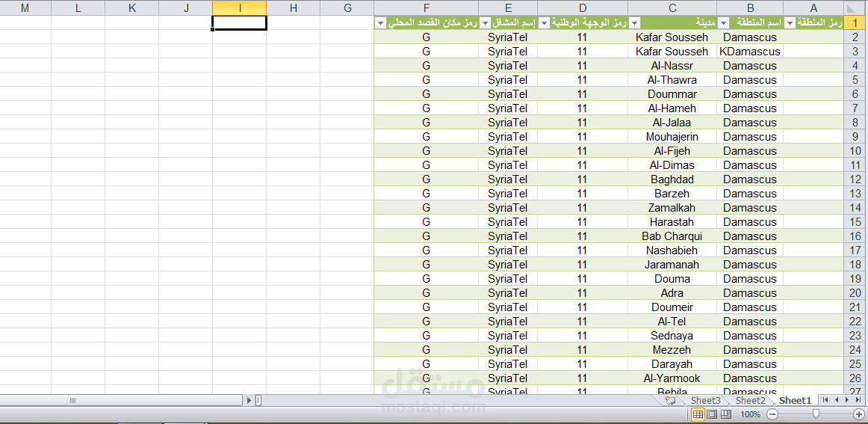Click the Al-Yarmook cell
868x424 pixels.
click(672, 378)
